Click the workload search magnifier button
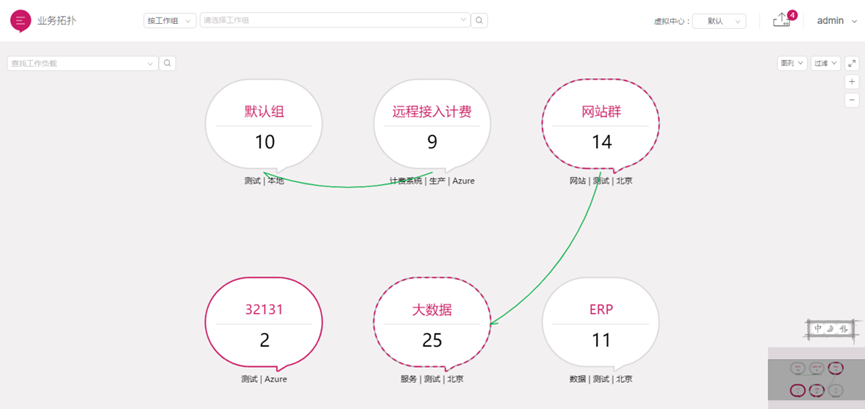The height and width of the screenshot is (409, 865). coord(167,63)
